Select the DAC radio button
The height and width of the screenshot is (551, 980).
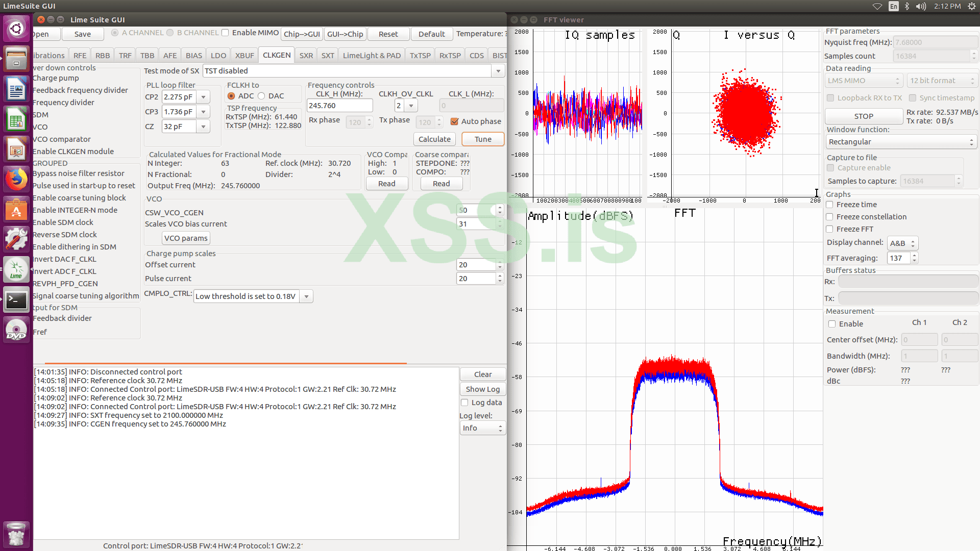pos(262,96)
